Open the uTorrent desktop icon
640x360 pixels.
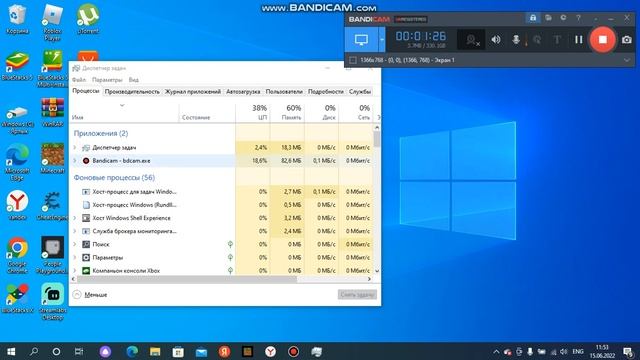pyautogui.click(x=88, y=19)
